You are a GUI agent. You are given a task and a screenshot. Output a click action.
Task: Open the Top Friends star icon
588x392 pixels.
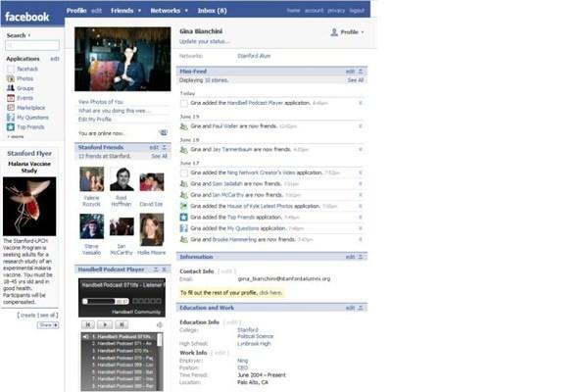[11, 127]
